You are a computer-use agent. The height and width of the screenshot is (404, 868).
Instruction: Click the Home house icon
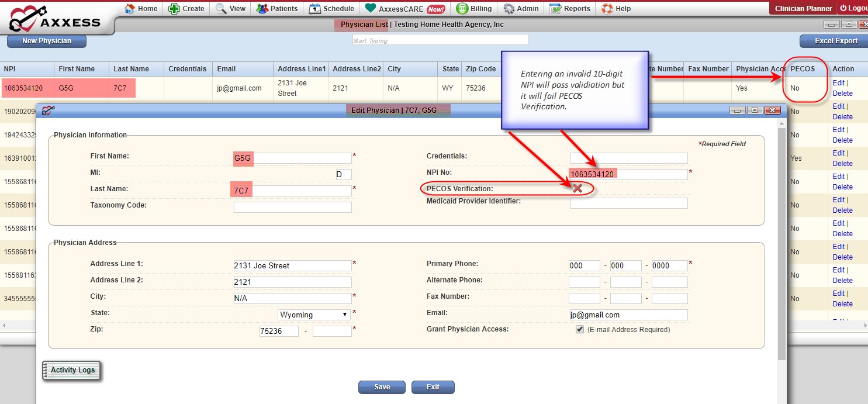click(x=130, y=9)
